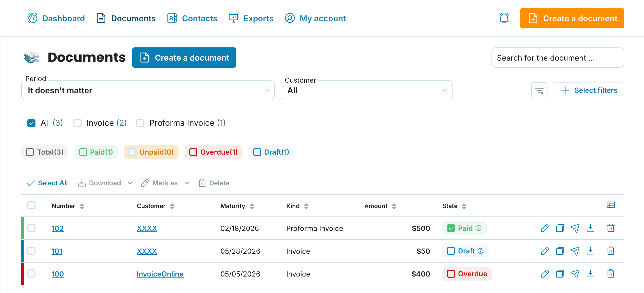Send document 100 via paper plane icon
Screen dimensions: 644x293
click(575, 274)
